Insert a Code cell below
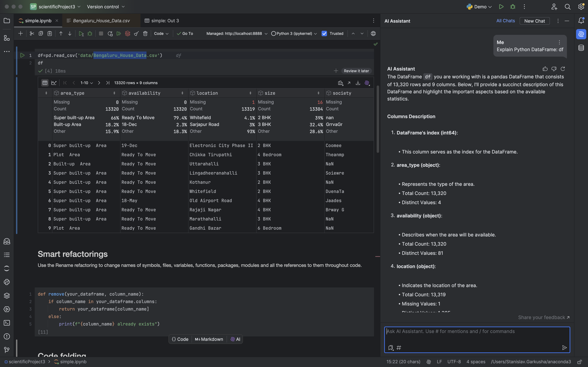The height and width of the screenshot is (367, 588). click(x=180, y=339)
